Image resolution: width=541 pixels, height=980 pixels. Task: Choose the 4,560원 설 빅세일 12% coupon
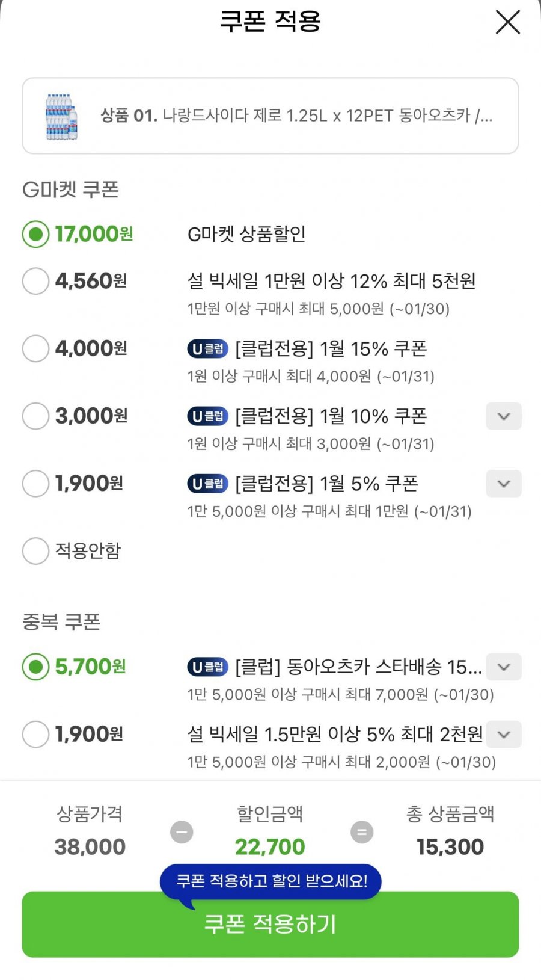tap(35, 281)
